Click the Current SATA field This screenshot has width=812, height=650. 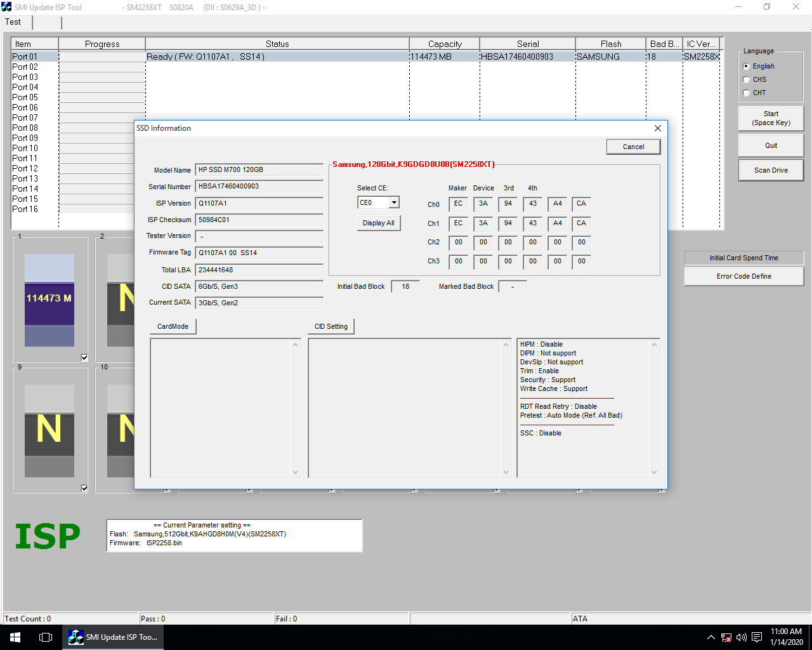click(x=259, y=303)
